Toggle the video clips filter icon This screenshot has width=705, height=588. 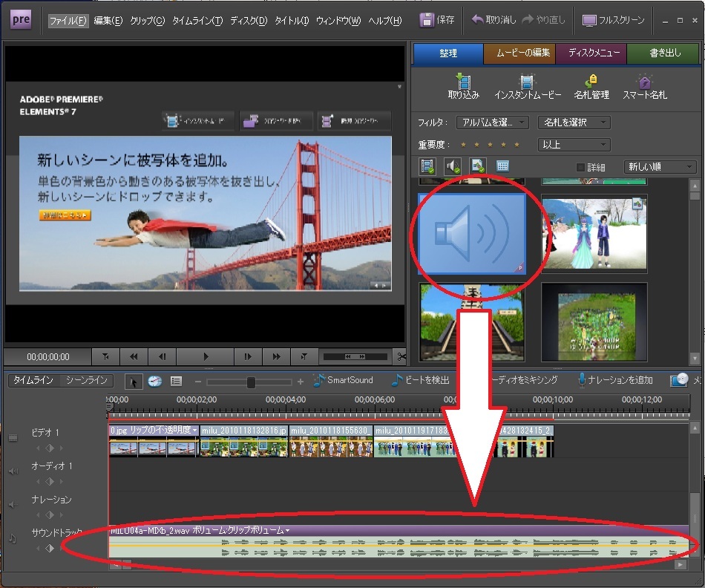(427, 166)
